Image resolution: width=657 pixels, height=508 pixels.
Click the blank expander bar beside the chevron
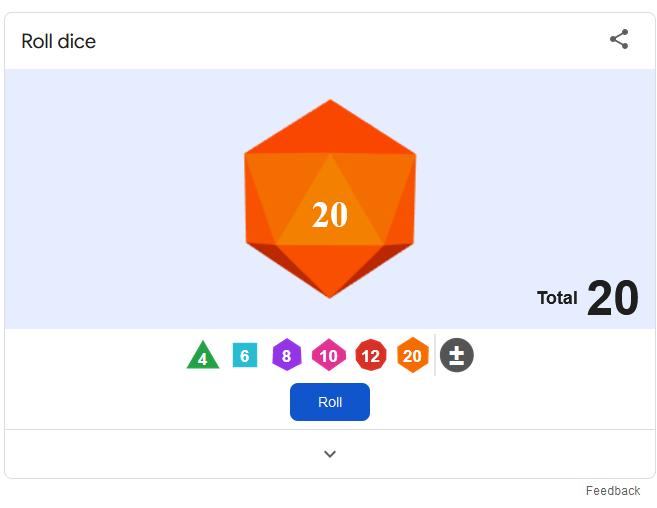168,454
